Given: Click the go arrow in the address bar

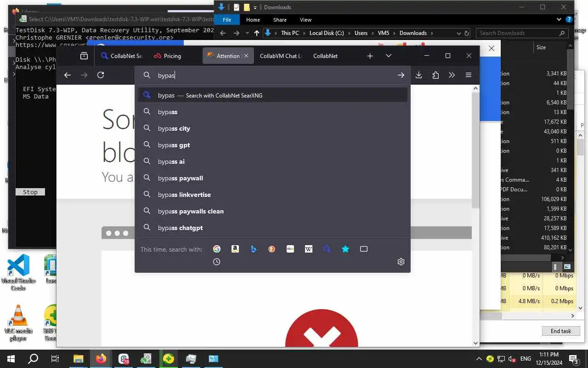Looking at the screenshot, I should pos(401,75).
